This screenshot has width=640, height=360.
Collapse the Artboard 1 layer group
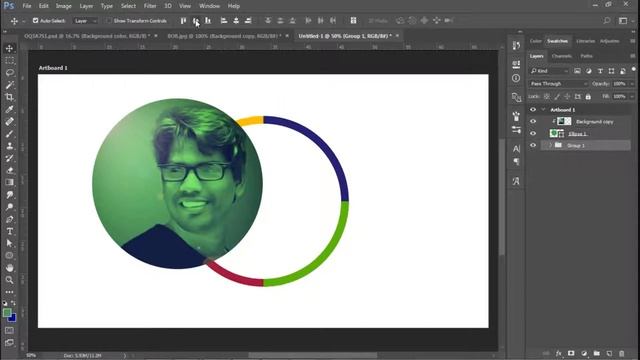pyautogui.click(x=543, y=109)
